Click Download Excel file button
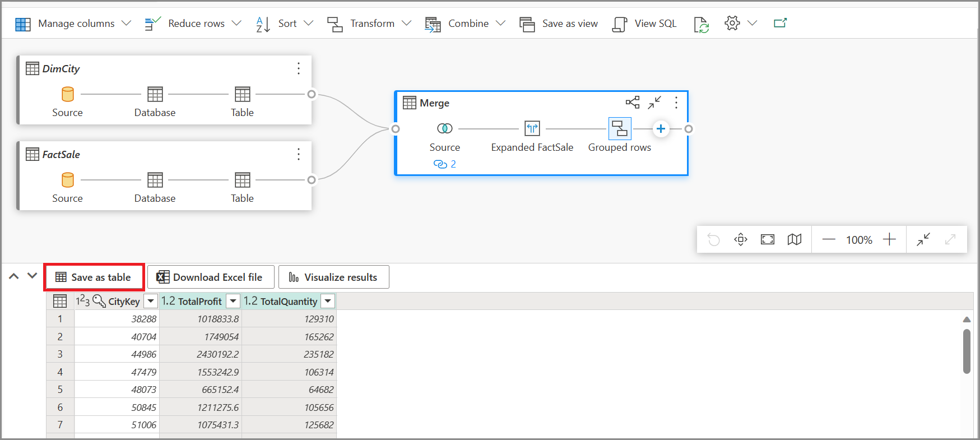 (211, 277)
